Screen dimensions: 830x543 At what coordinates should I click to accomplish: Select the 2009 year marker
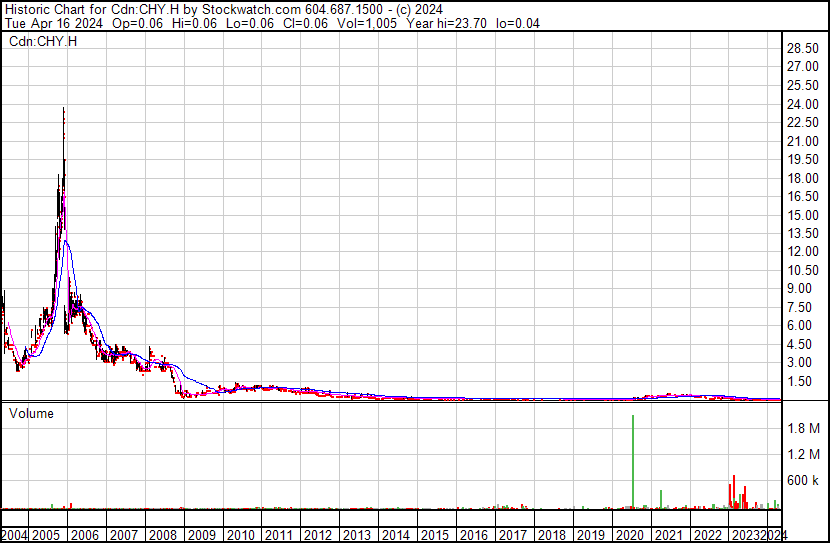point(203,535)
